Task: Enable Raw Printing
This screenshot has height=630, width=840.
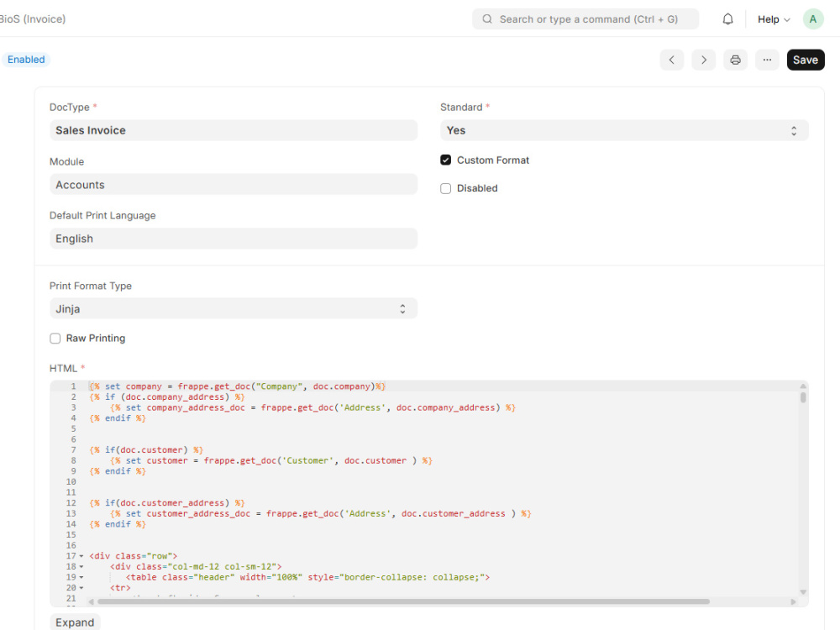Action: pyautogui.click(x=55, y=338)
